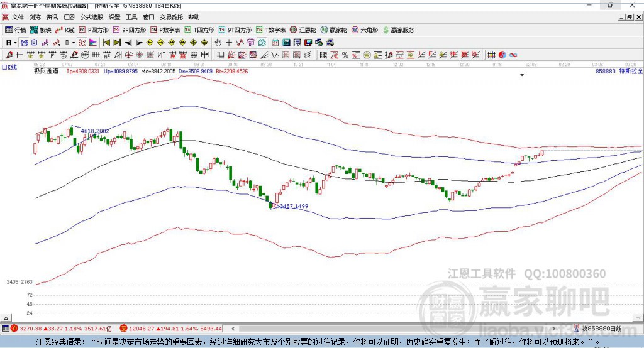The width and height of the screenshot is (644, 348).
Task: Click the 极反通道 indicator label
Action: click(46, 71)
